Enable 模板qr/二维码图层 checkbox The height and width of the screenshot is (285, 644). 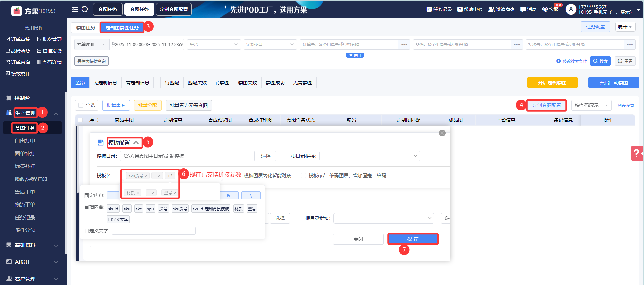[x=303, y=176]
